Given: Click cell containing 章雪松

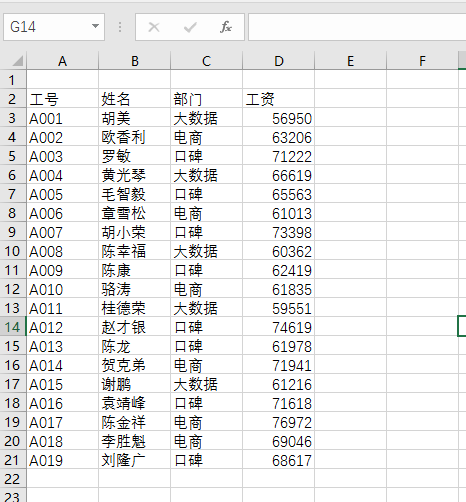Looking at the screenshot, I should (135, 212).
